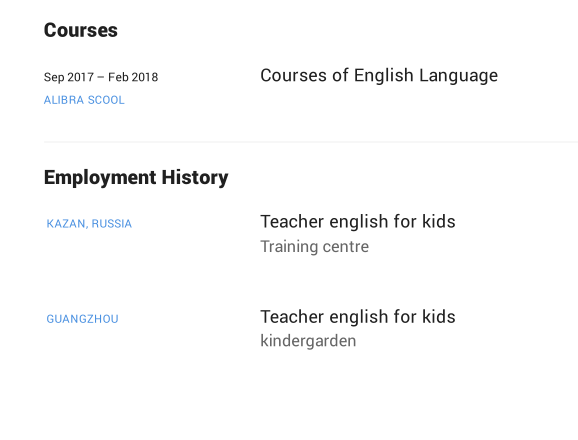Select the Sep 2017 – Feb 2018 date range

tap(101, 77)
